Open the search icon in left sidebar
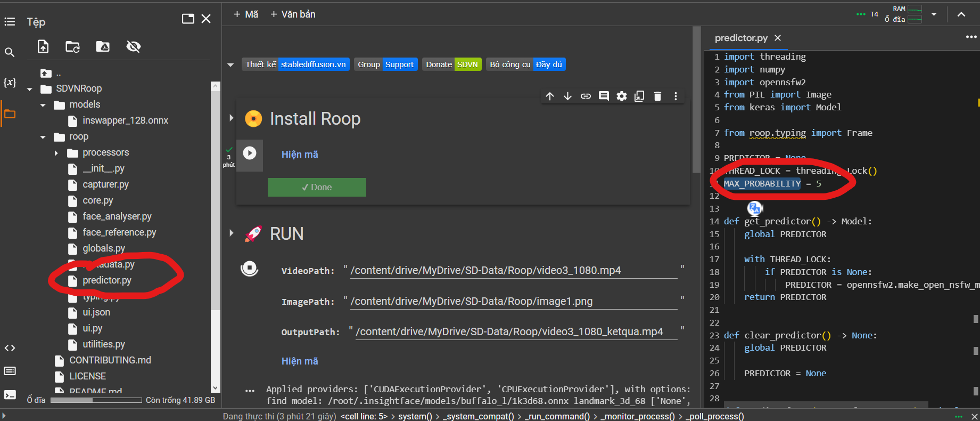The image size is (980, 421). coord(10,52)
